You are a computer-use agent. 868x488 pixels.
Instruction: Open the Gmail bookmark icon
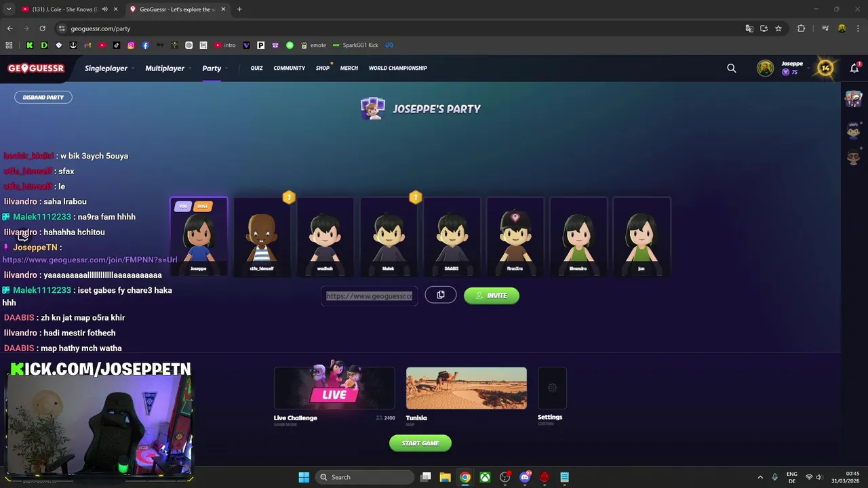[87, 45]
